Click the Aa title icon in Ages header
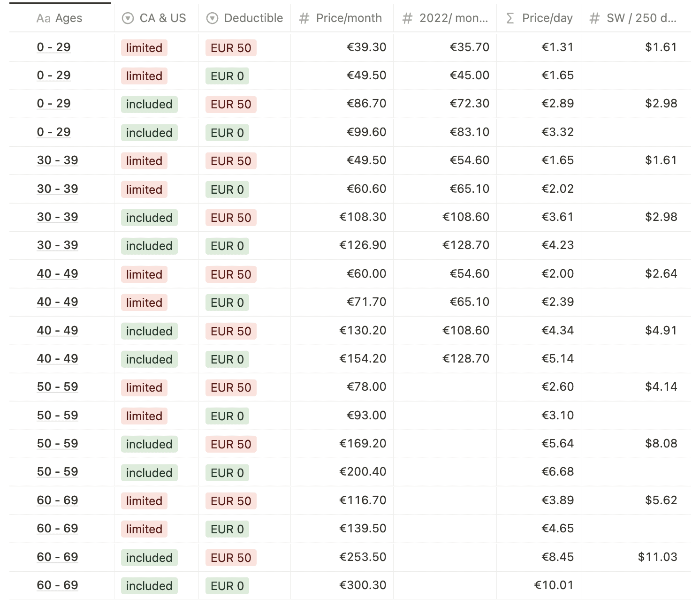Screen dimensions: 700x606 point(43,18)
